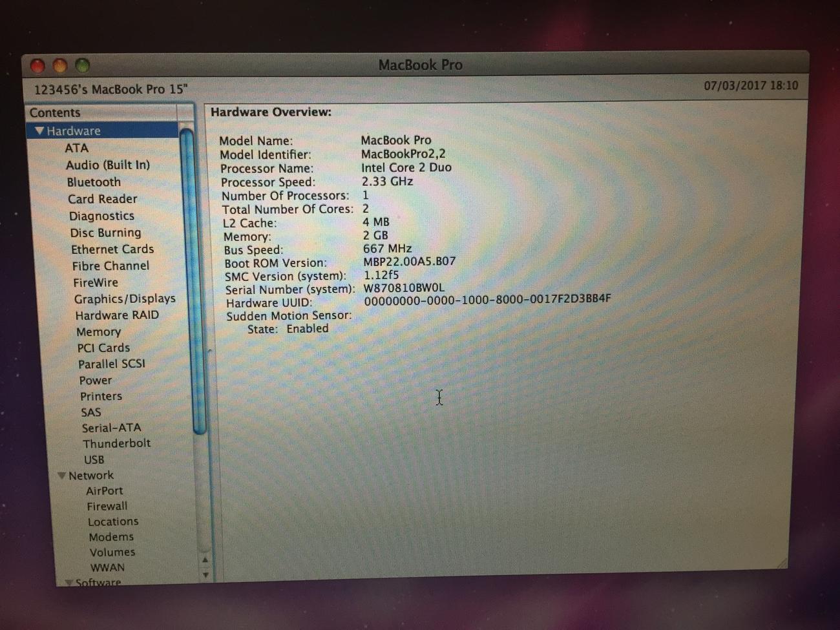The image size is (840, 630).
Task: Click the sidebar scroll up arrow
Action: (205, 560)
